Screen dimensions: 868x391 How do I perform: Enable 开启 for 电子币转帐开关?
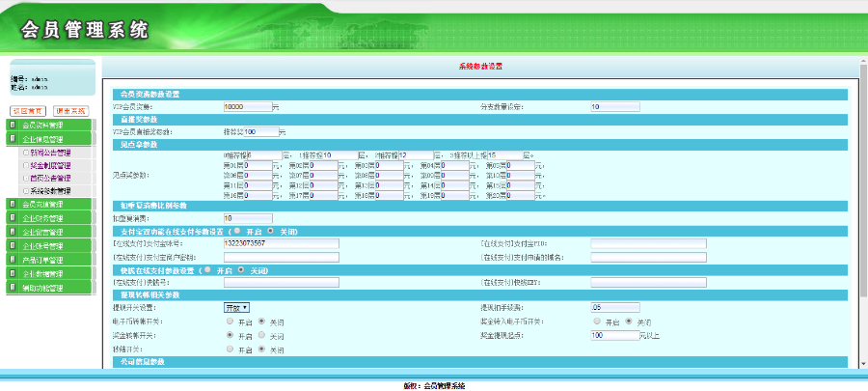point(230,321)
